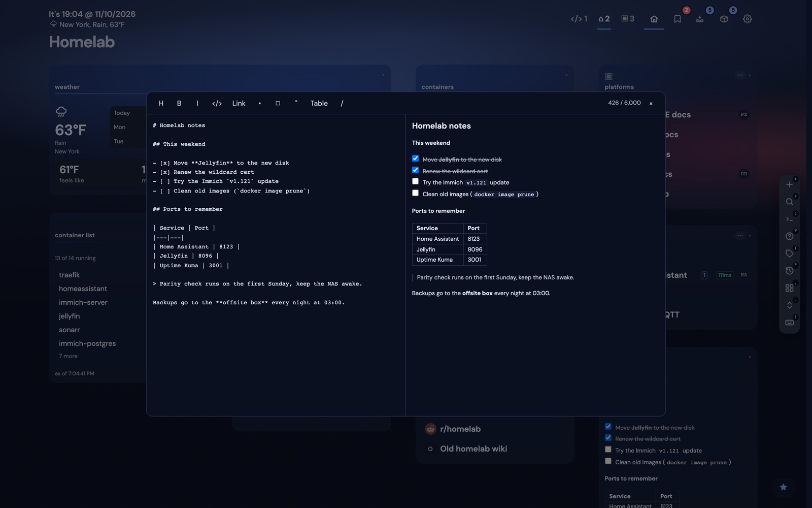Toggle 'Clean old images' checkbox in the background notes widget

(608, 461)
